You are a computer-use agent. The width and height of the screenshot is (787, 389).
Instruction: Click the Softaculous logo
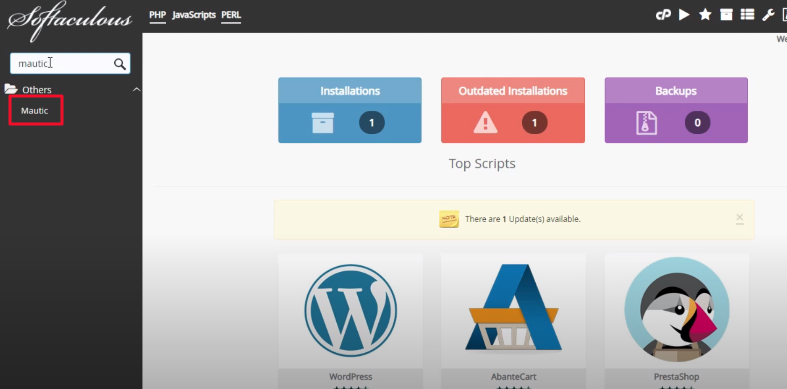[x=70, y=20]
